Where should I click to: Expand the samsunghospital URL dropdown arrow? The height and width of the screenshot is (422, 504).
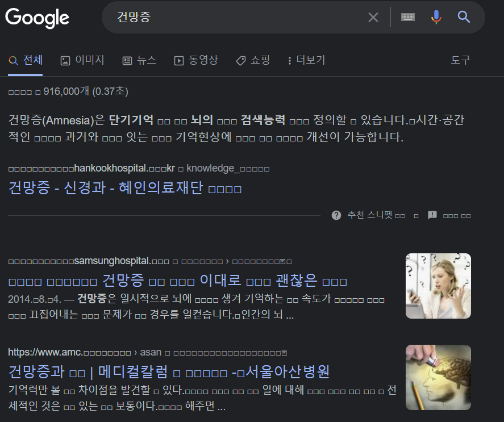pos(282,261)
